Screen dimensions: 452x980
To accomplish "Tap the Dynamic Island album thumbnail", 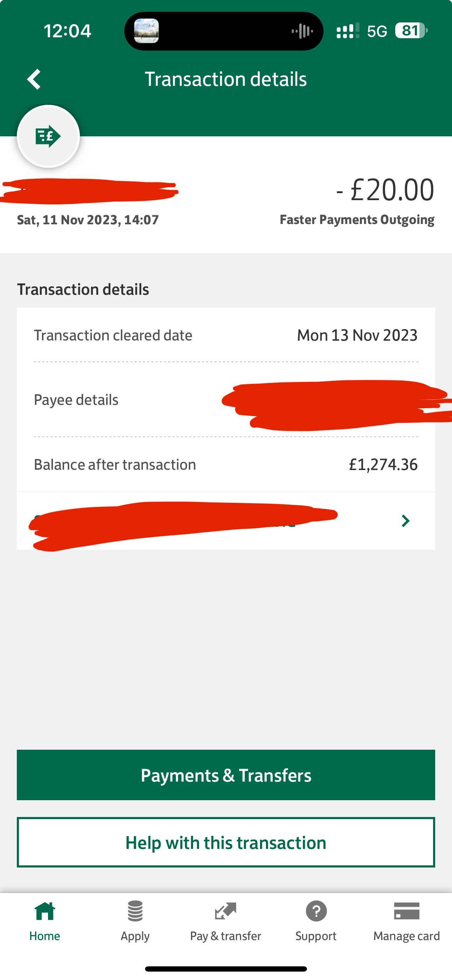I will 146,31.
